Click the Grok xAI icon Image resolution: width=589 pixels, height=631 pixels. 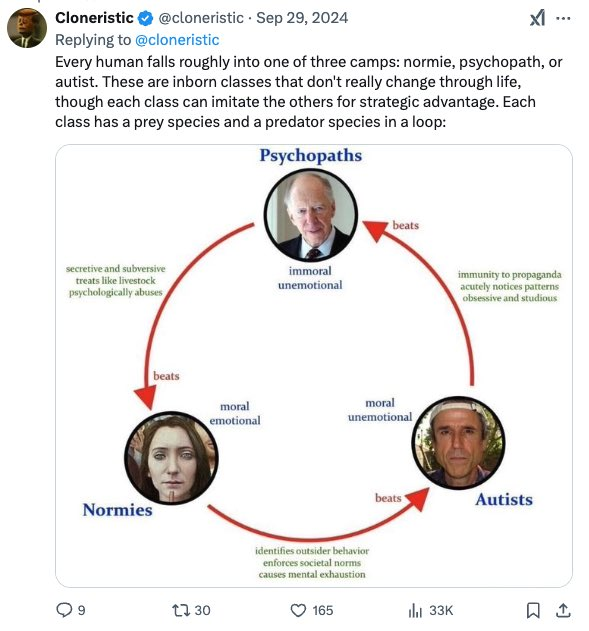point(538,18)
